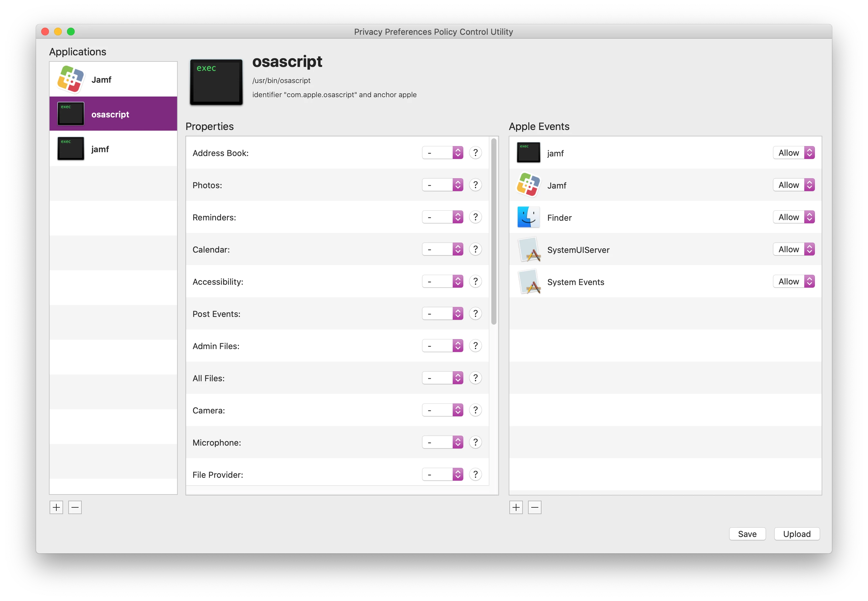
Task: Open help for Post Events property
Action: [476, 313]
